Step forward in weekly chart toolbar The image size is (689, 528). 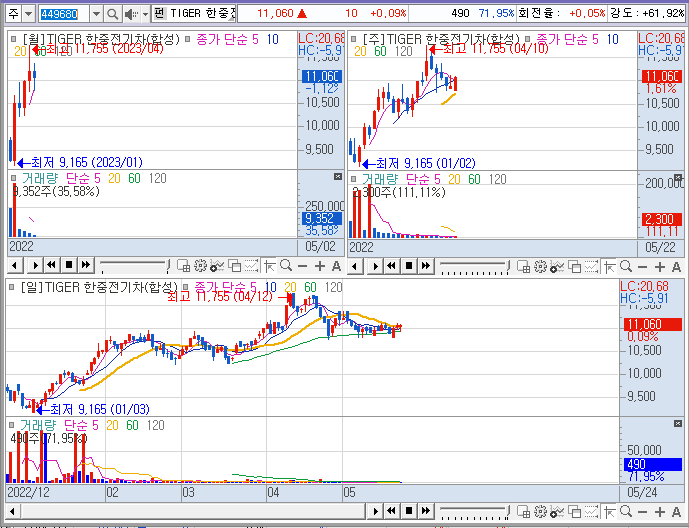(376, 266)
